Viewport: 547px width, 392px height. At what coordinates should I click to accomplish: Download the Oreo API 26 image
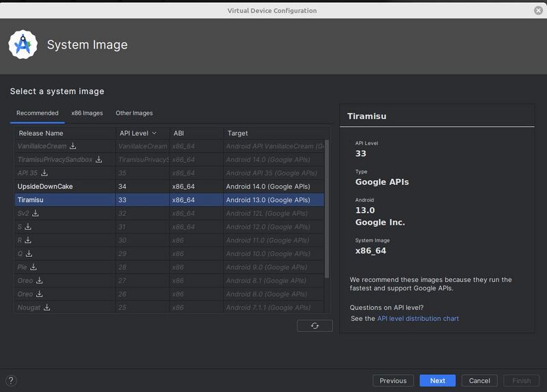pos(40,294)
